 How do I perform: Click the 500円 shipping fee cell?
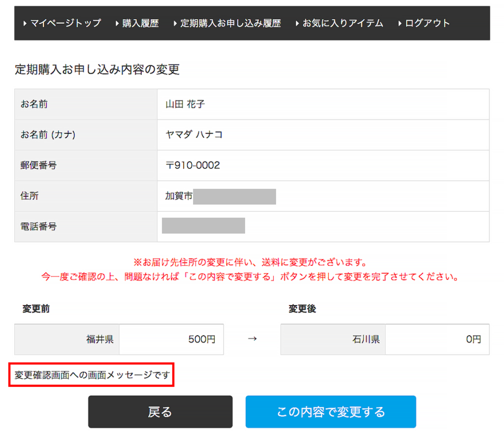pos(201,339)
